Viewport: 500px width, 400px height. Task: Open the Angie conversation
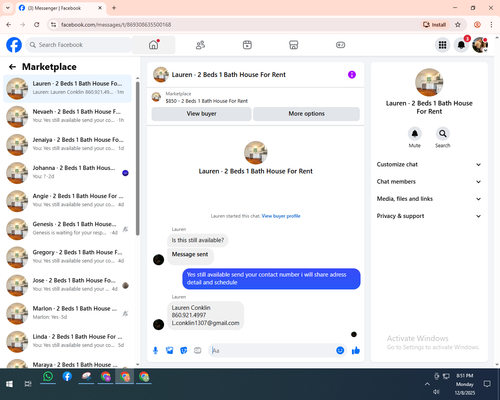pyautogui.click(x=67, y=201)
